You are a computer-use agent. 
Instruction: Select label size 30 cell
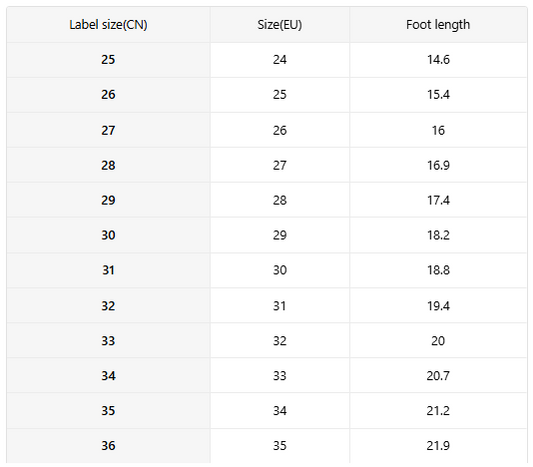coord(108,235)
